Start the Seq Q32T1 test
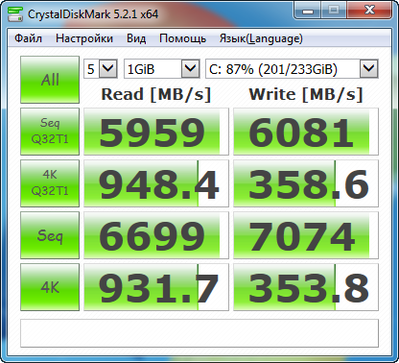399x363 pixels. pos(50,131)
